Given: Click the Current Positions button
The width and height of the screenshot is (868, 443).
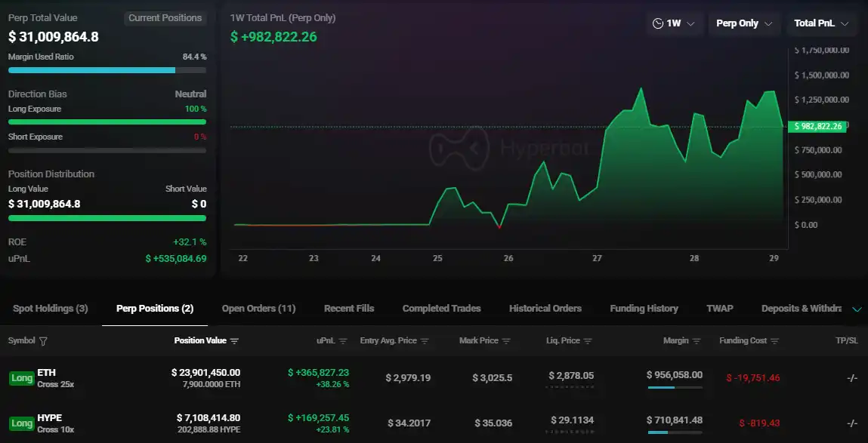Looking at the screenshot, I should [165, 17].
